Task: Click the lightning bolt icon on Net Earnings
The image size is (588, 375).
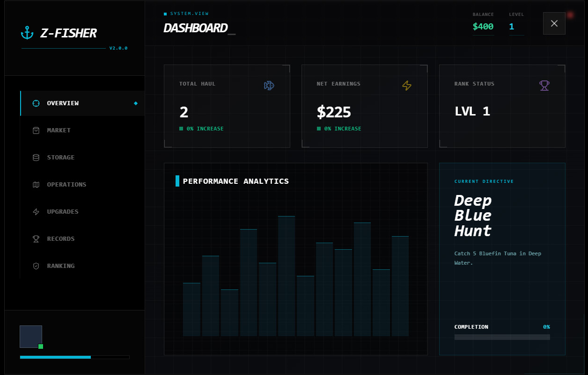Action: tap(407, 86)
